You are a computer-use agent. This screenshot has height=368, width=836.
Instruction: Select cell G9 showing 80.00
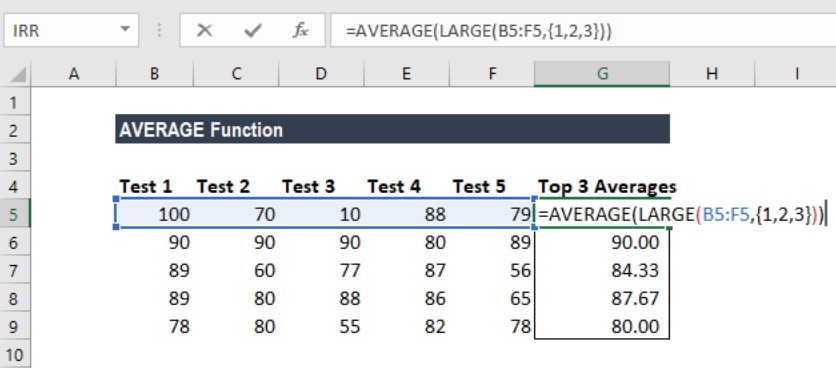[602, 326]
